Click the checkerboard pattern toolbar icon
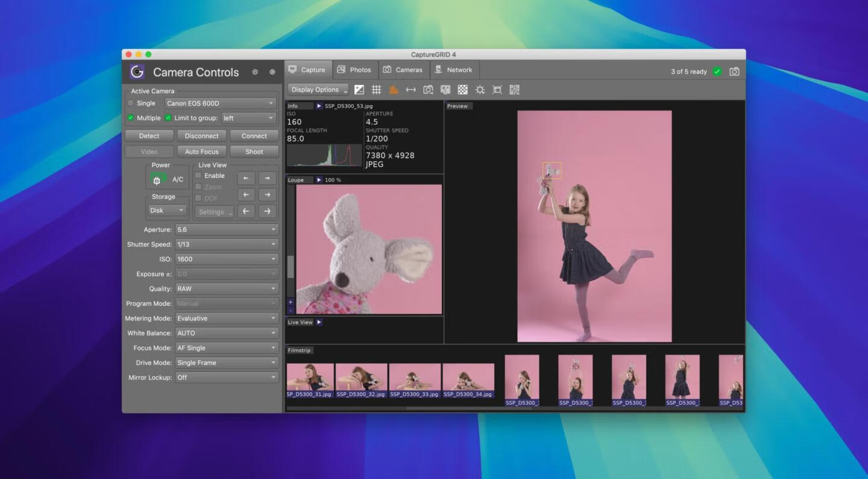 coord(462,90)
